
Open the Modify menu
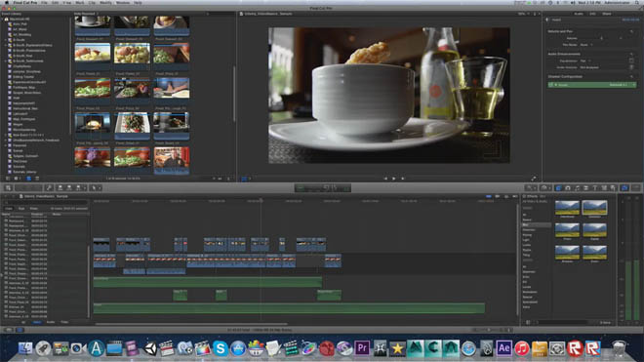click(105, 3)
